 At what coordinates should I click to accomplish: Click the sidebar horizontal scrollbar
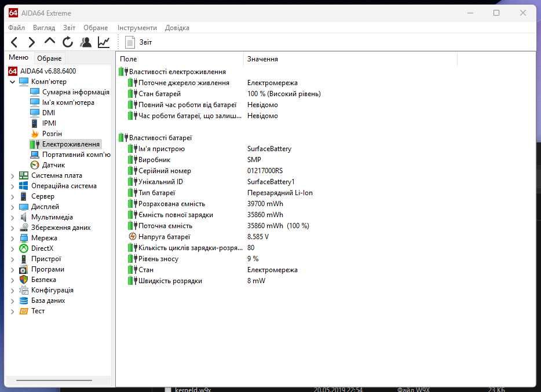click(x=54, y=380)
